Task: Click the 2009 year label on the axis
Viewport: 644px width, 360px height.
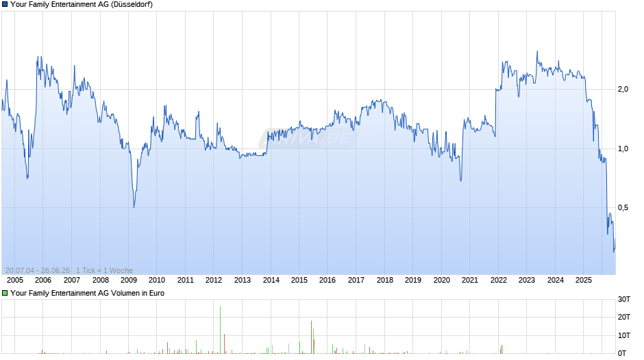Action: 129,280
